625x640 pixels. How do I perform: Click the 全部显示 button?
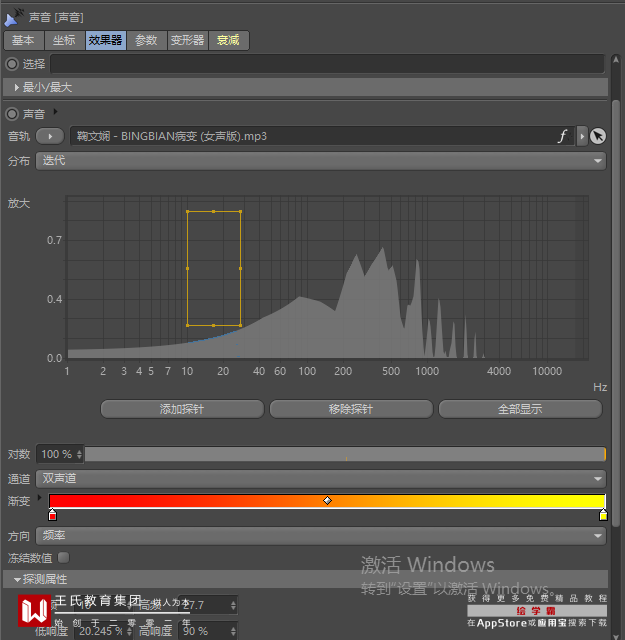520,409
